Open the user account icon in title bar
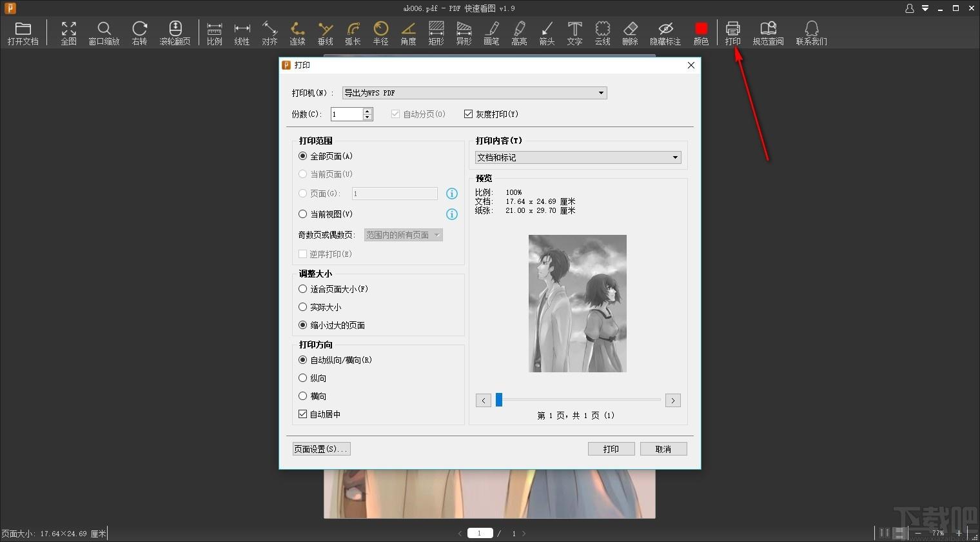This screenshot has width=980, height=542. point(910,8)
